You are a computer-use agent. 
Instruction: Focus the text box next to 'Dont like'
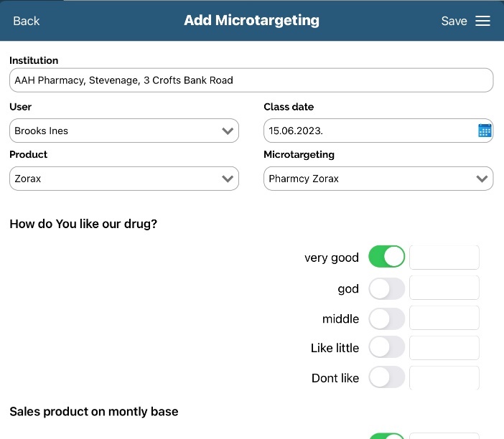tap(444, 377)
